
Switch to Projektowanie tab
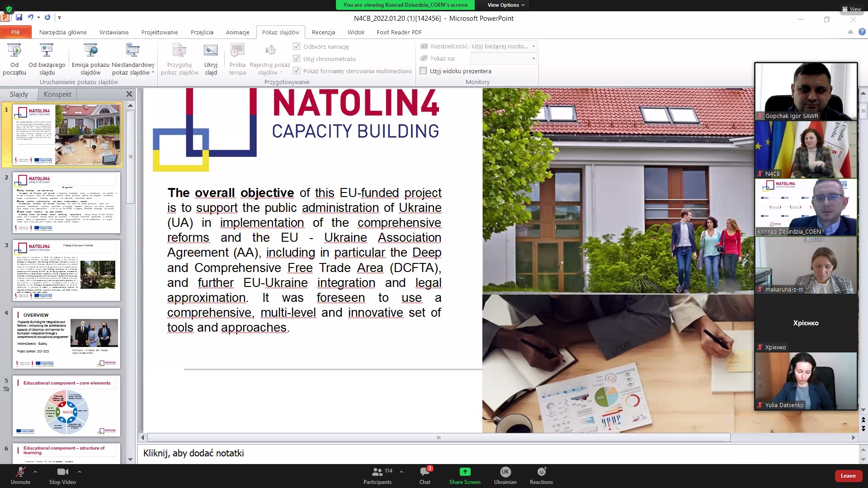(160, 32)
